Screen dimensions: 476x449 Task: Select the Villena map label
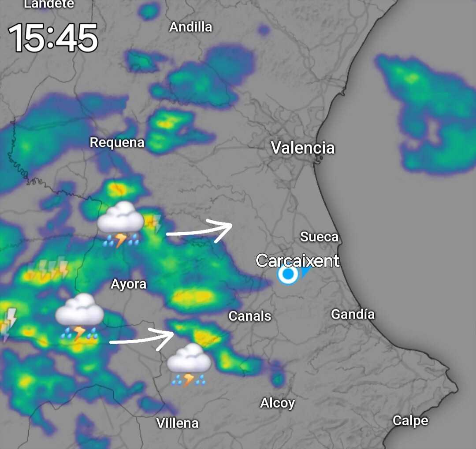[x=177, y=423]
